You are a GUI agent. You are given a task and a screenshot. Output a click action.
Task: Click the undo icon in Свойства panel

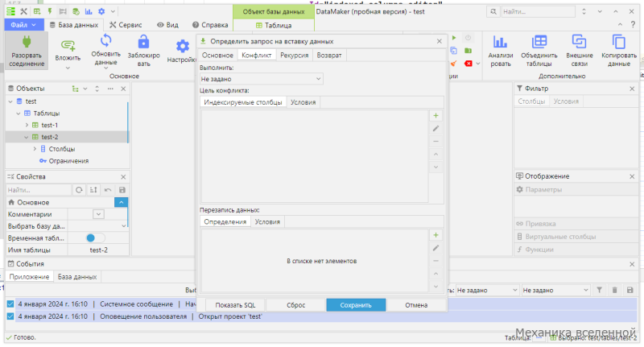108,190
